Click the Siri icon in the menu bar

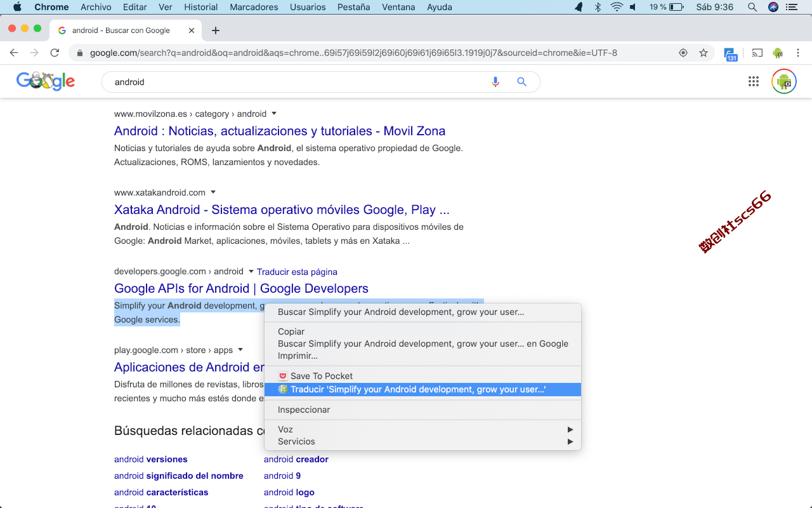click(773, 7)
